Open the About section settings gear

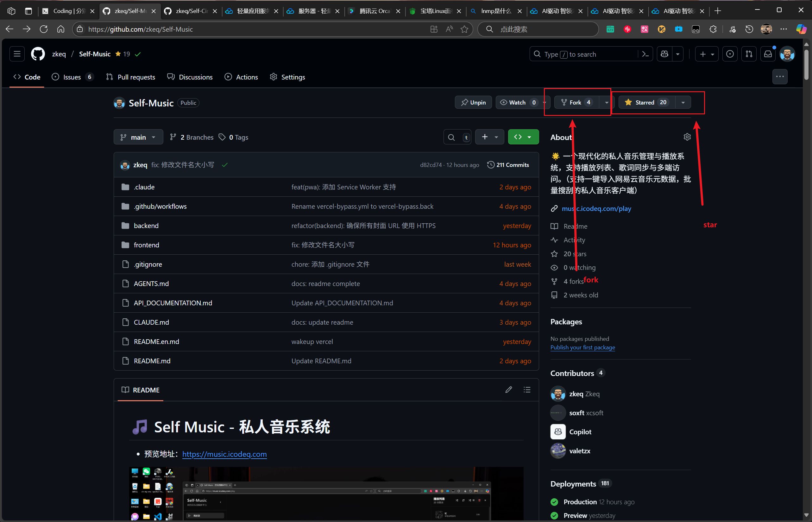click(x=687, y=137)
